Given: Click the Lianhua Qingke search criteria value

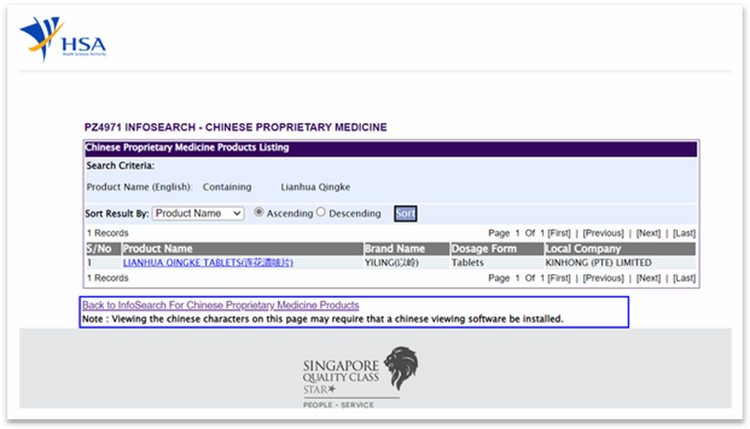Looking at the screenshot, I should click(315, 187).
